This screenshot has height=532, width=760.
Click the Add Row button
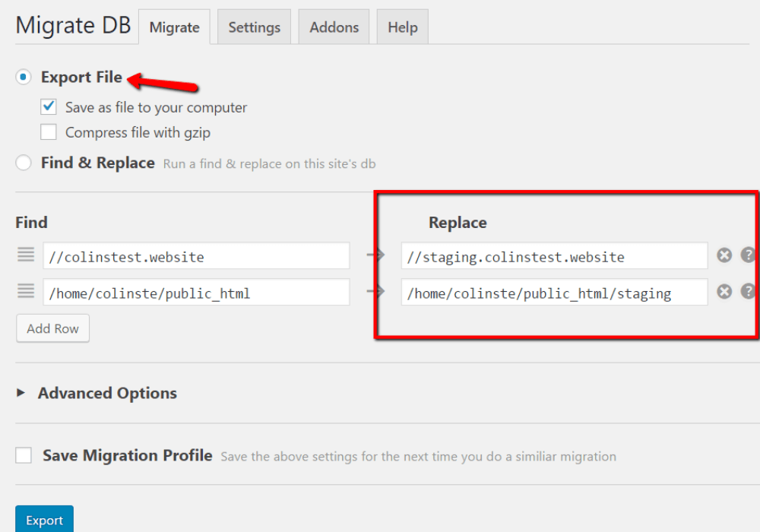52,328
